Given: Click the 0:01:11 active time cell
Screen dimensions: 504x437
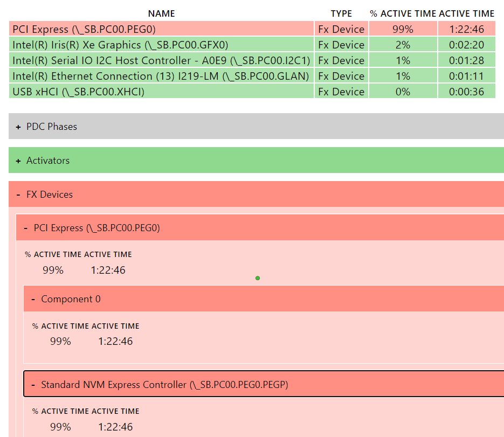Looking at the screenshot, I should coord(466,76).
